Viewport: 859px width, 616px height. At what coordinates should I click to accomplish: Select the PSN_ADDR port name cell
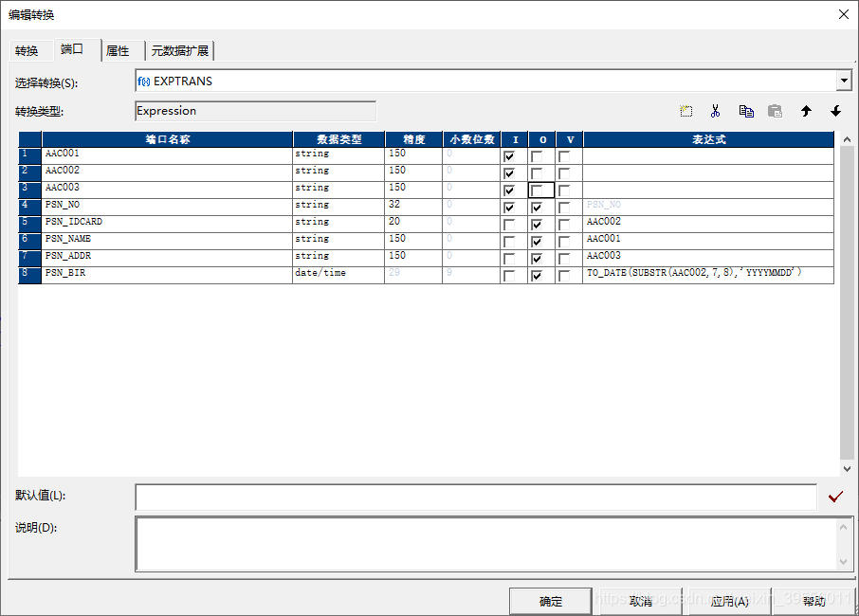click(x=167, y=258)
